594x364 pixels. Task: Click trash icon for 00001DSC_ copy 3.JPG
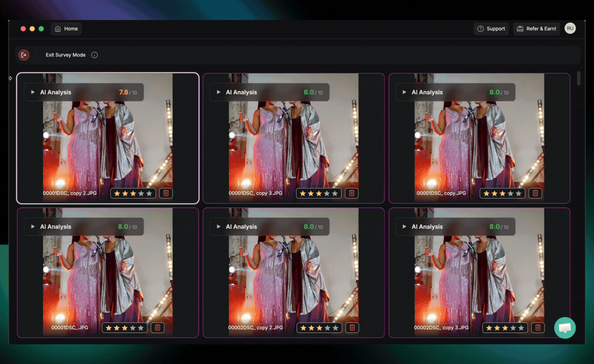pyautogui.click(x=351, y=193)
